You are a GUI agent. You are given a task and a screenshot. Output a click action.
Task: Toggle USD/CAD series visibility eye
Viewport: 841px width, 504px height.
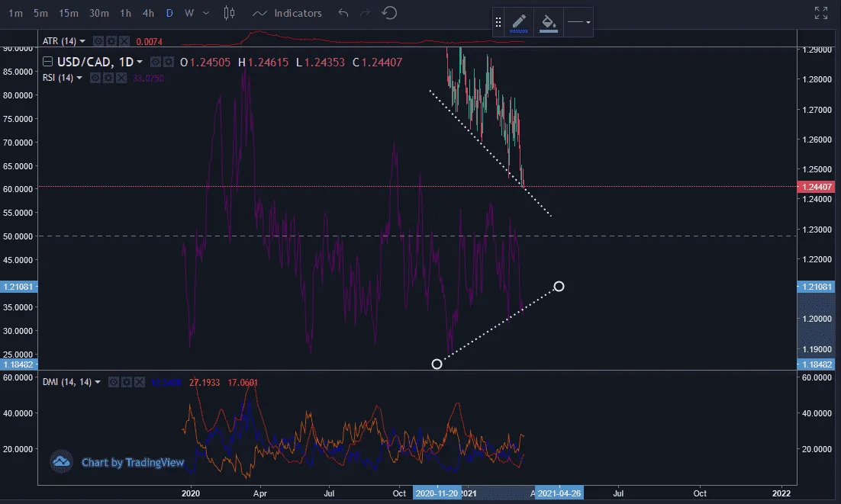click(x=156, y=62)
